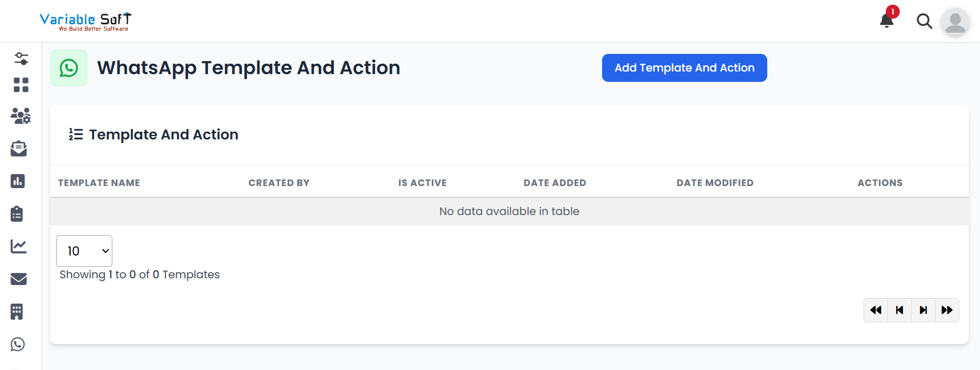Open notifications bell with red badge

(887, 21)
